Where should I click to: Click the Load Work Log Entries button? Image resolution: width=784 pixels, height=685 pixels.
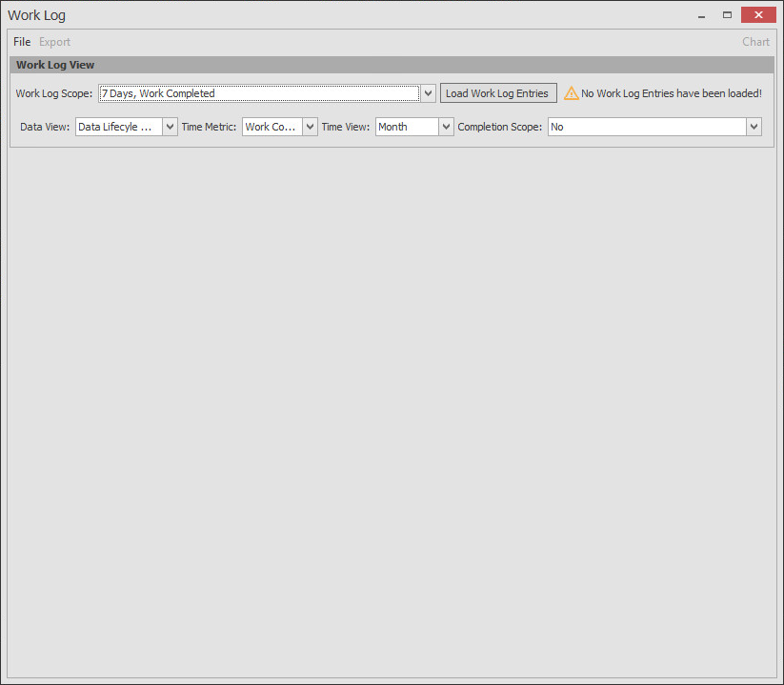[x=498, y=93]
